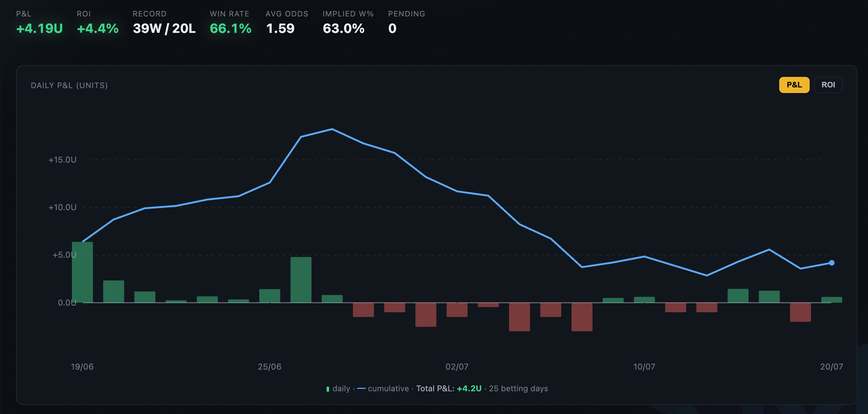Screen dimensions: 868x414
Task: Click the daily bar above the 19/06 label
Action: coord(82,272)
